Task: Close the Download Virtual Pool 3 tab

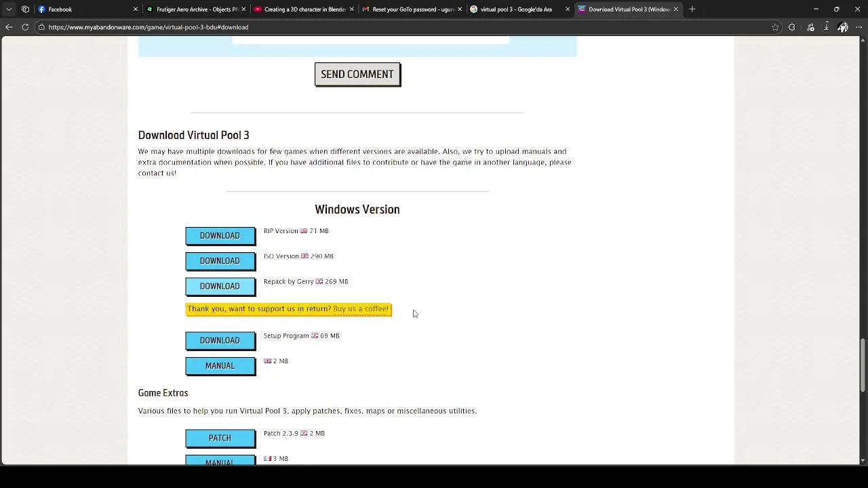Action: tap(675, 9)
